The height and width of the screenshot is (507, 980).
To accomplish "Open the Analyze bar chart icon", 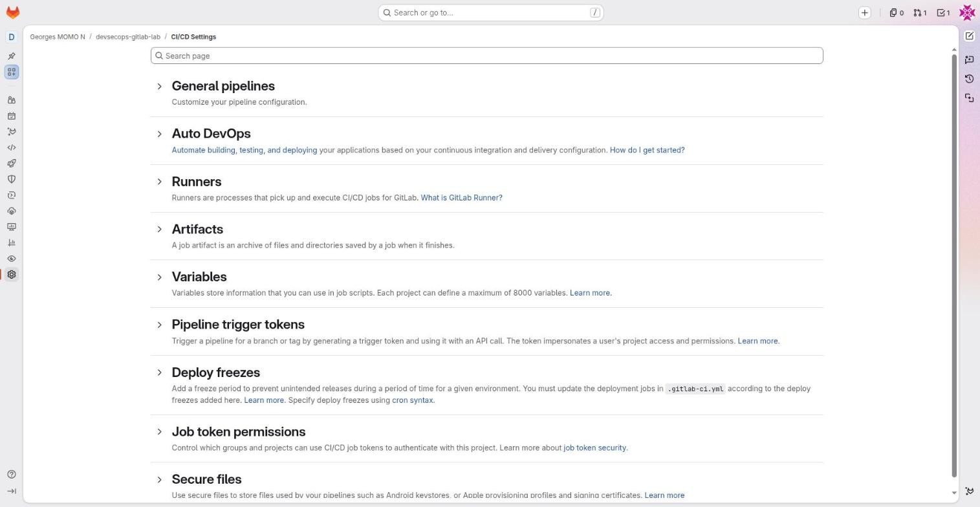I will 12,243.
